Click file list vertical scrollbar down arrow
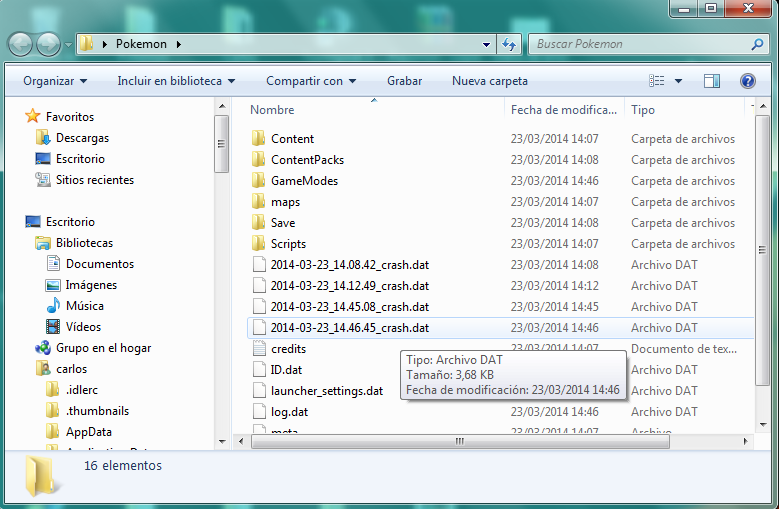This screenshot has height=509, width=779. pyautogui.click(x=763, y=425)
